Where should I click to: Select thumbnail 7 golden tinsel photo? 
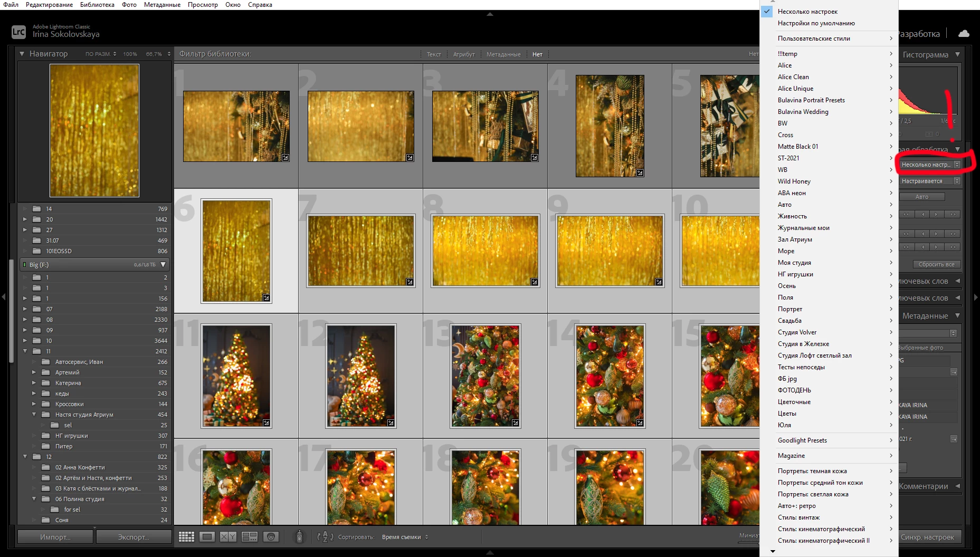click(x=361, y=251)
